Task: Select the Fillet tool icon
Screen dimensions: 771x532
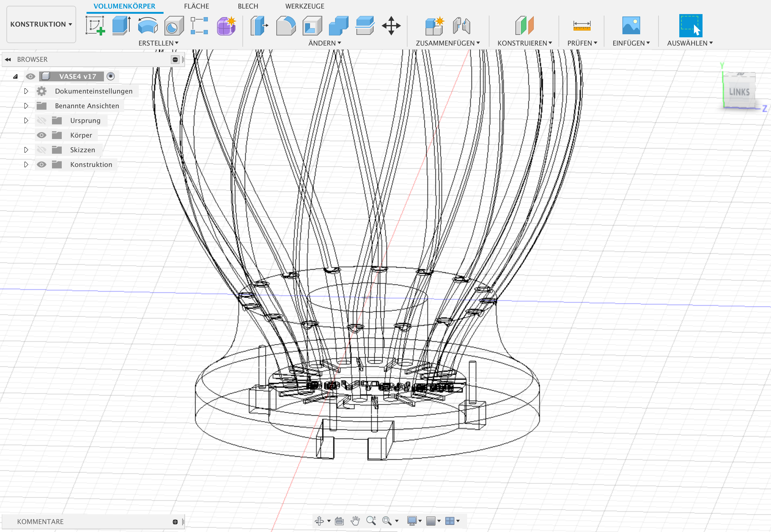Action: (286, 25)
